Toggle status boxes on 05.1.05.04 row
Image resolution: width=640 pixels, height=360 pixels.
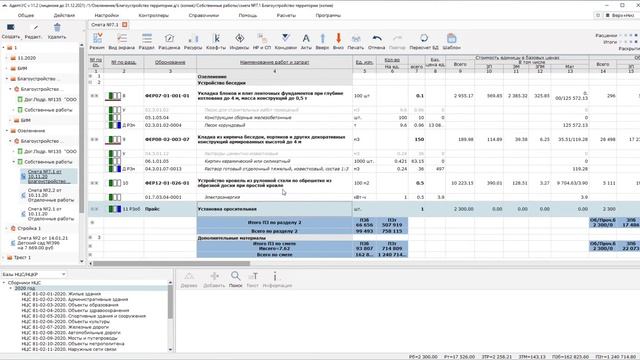tap(115, 118)
